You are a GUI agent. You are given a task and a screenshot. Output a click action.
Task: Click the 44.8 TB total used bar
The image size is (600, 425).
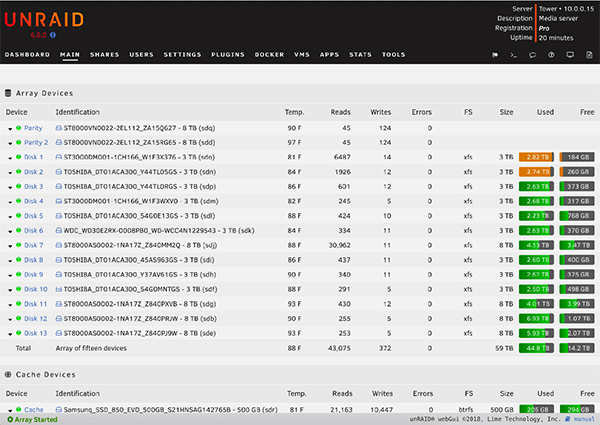pyautogui.click(x=536, y=348)
